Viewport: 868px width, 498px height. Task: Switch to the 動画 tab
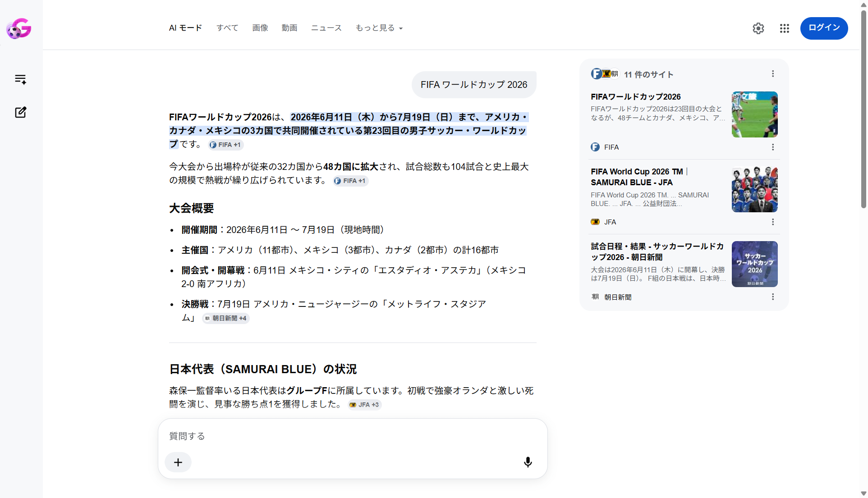289,28
